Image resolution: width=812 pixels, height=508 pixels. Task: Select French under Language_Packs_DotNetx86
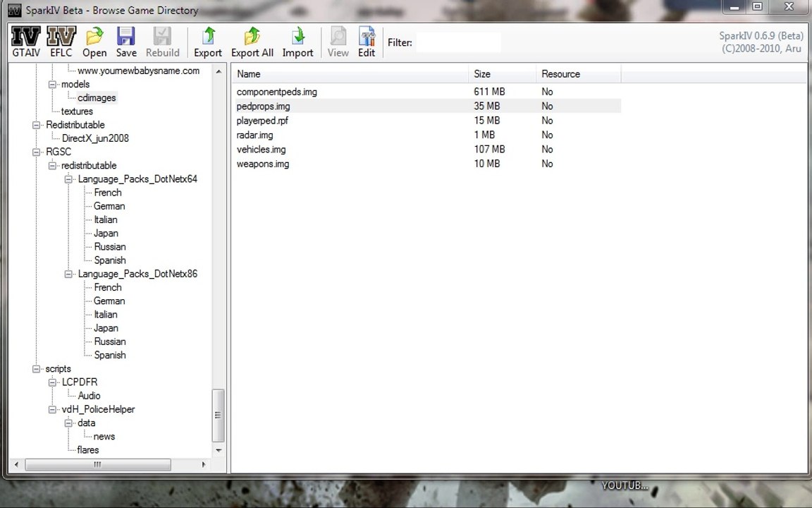(x=108, y=287)
